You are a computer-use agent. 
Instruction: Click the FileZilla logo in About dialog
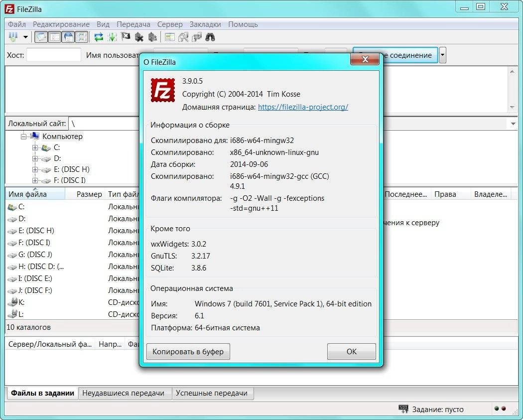pyautogui.click(x=163, y=90)
